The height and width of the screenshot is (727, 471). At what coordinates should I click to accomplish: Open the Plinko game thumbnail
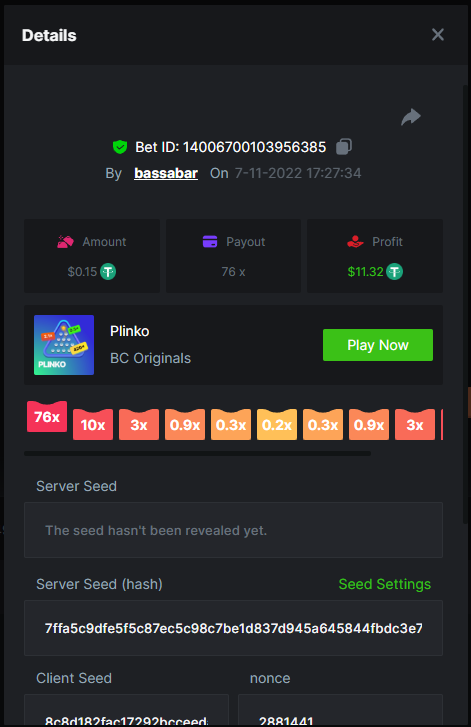point(64,345)
